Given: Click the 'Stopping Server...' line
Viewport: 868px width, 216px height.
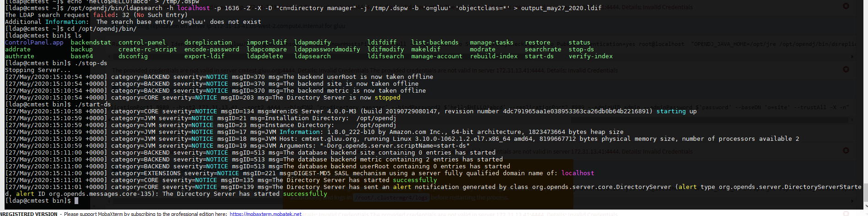Looking at the screenshot, I should coord(38,70).
